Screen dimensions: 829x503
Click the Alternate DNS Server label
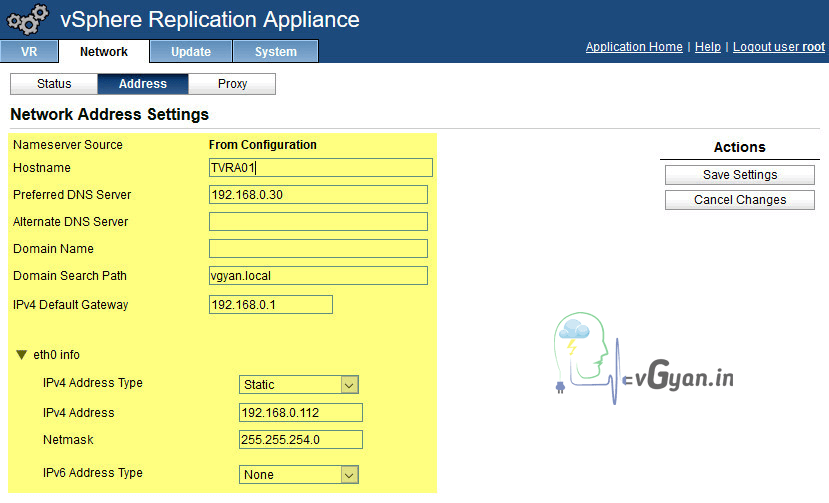70,222
